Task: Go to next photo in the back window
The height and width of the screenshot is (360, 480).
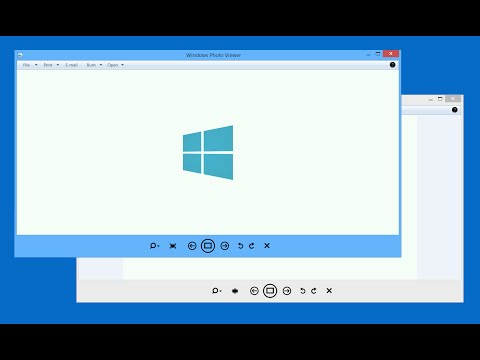Action: 287,291
